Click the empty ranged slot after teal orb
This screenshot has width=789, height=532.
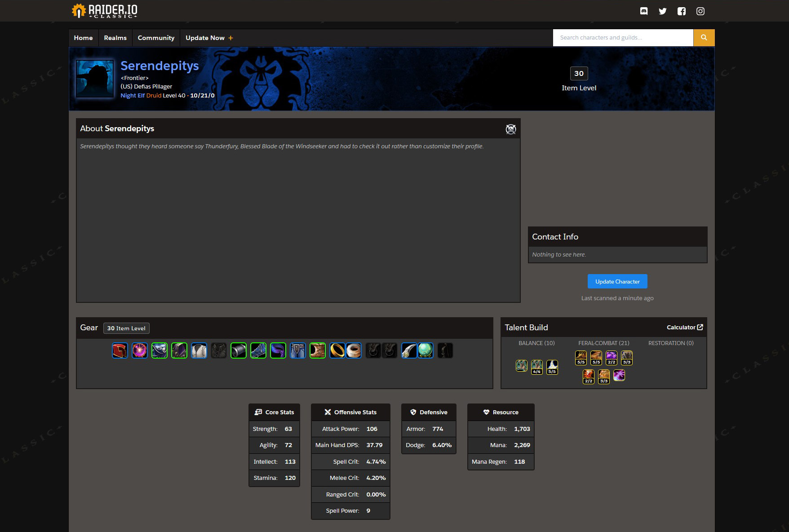click(445, 350)
